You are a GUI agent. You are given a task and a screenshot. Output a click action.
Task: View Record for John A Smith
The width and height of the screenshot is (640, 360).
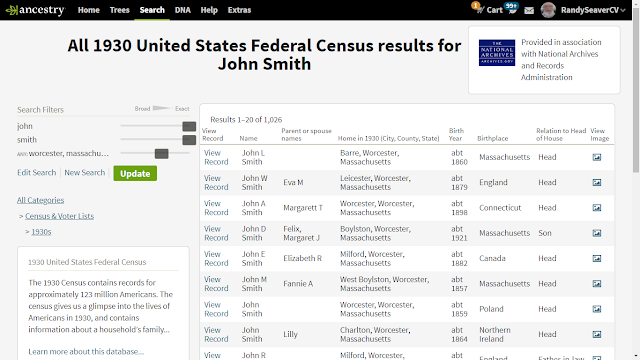point(216,208)
